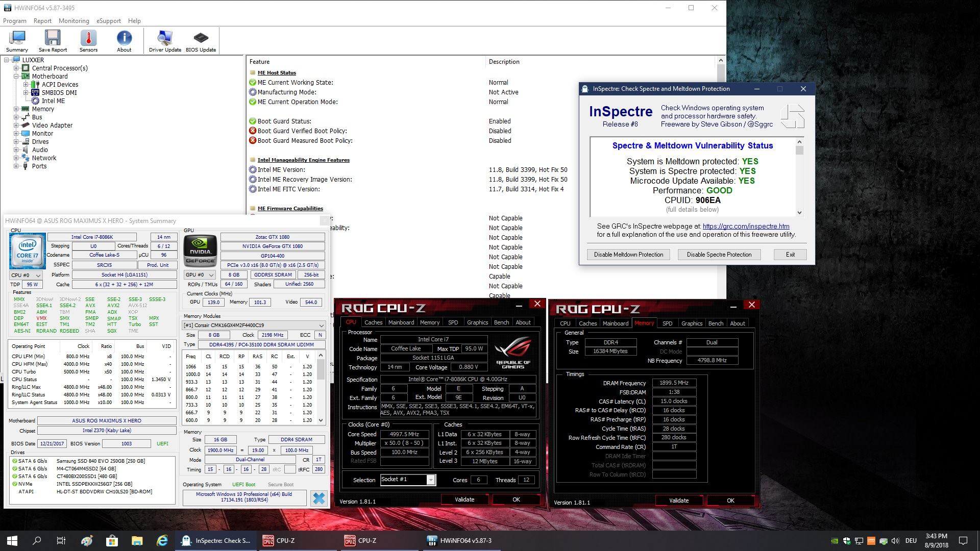
Task: Click Validate in the left CPU-Z window
Action: (x=464, y=500)
